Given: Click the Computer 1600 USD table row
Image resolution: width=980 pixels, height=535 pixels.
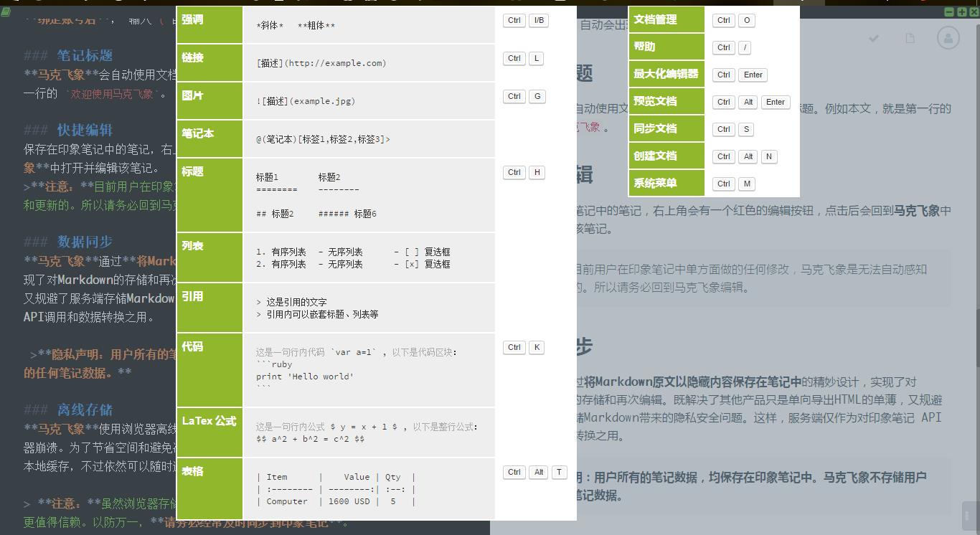Looking at the screenshot, I should (x=336, y=501).
